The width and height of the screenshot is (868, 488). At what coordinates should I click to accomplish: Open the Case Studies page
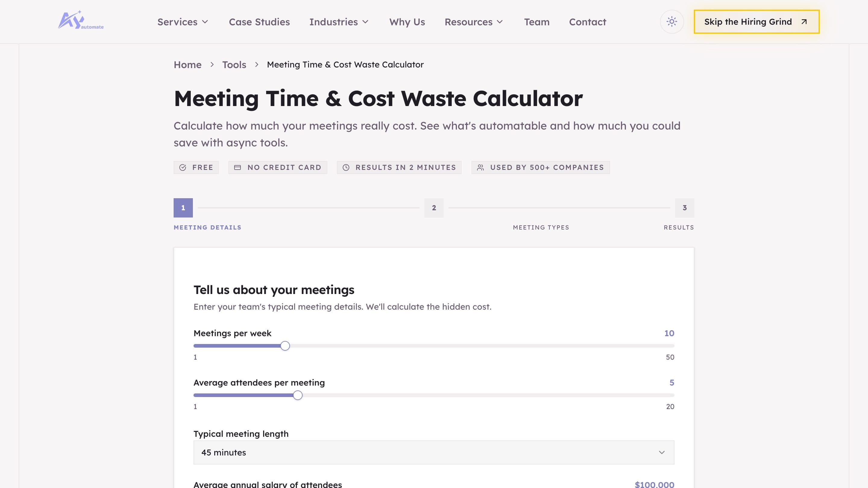coord(259,22)
